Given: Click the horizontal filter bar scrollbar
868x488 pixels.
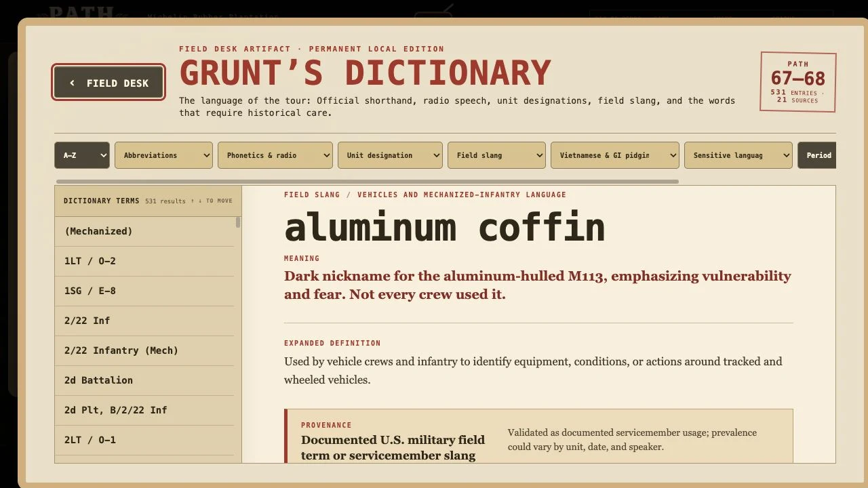Looking at the screenshot, I should (x=367, y=182).
